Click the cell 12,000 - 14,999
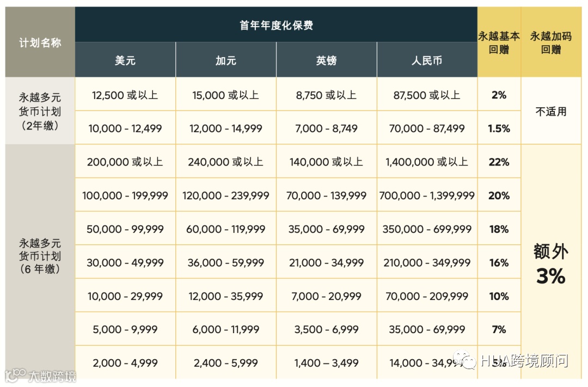 [226, 128]
